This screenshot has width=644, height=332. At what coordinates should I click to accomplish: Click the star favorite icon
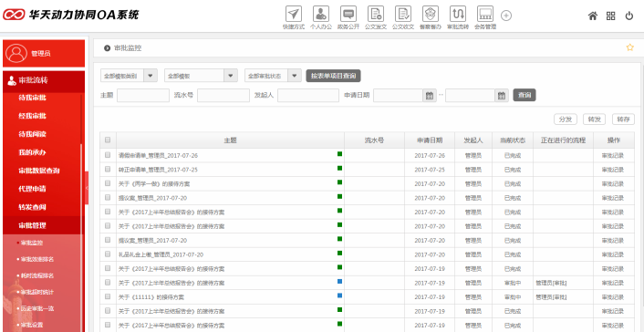629,47
